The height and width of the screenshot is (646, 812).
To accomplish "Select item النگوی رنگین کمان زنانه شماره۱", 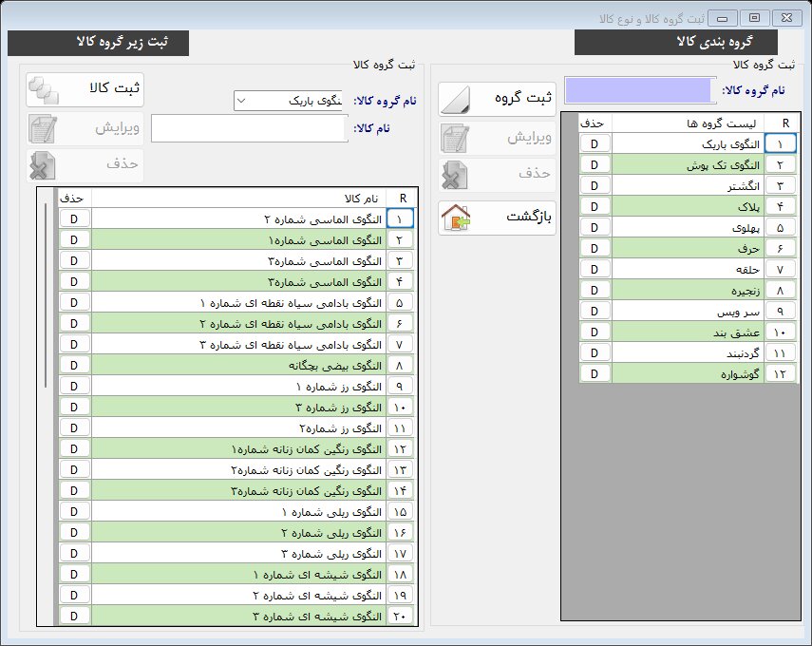I will (238, 448).
